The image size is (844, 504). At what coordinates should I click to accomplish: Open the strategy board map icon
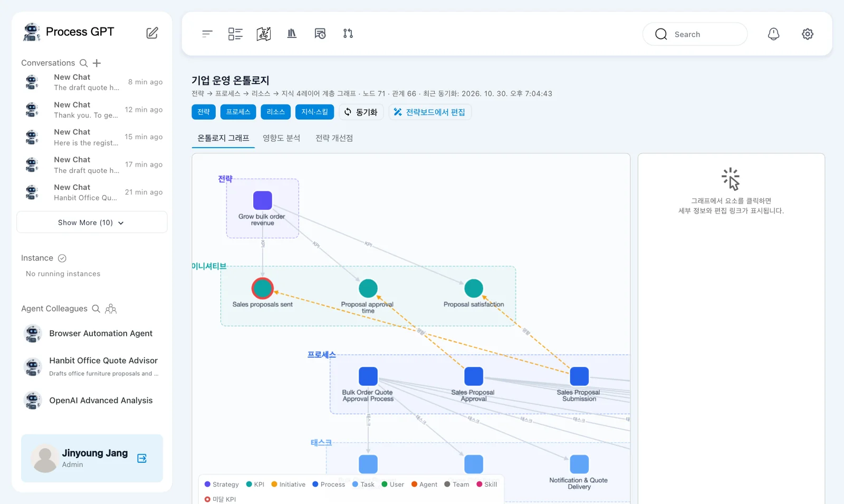[264, 34]
